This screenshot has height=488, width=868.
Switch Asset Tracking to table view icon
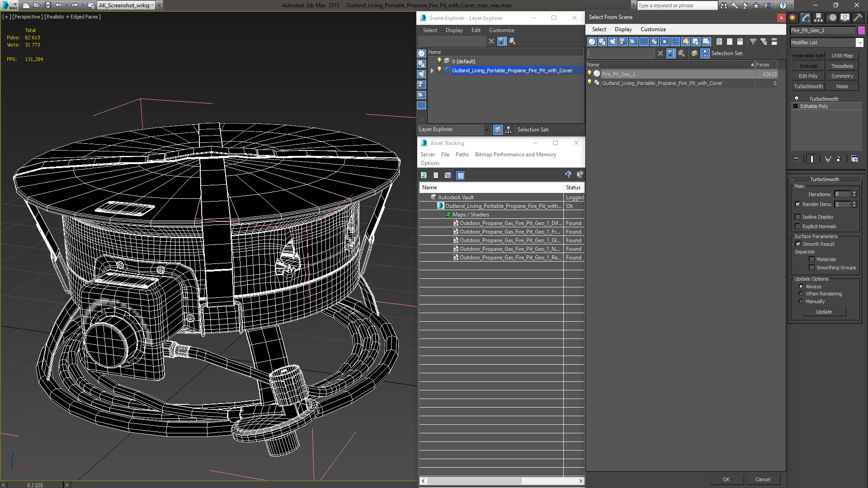(x=460, y=175)
